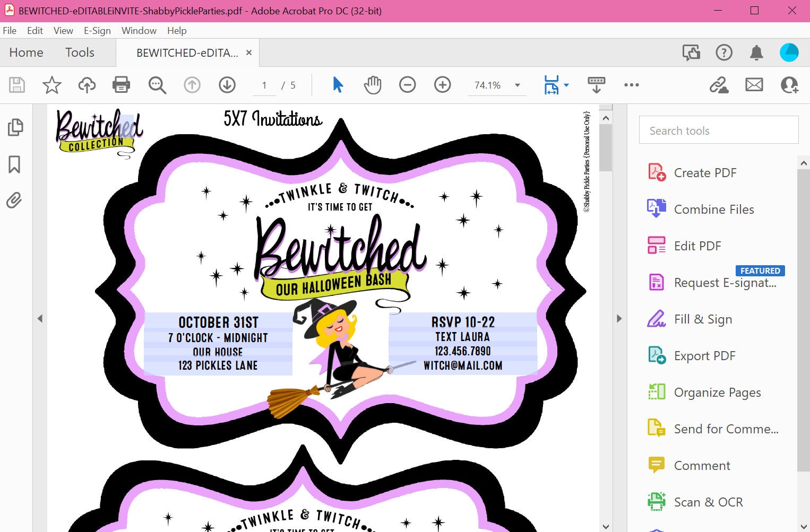The width and height of the screenshot is (810, 532).
Task: Open account profile avatar
Action: coord(789,53)
